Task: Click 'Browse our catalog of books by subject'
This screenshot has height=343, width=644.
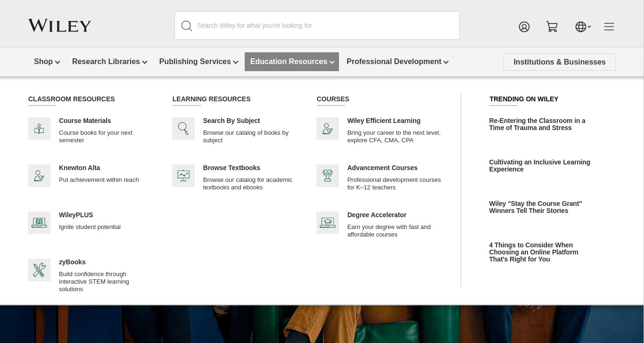Action: 246,137
